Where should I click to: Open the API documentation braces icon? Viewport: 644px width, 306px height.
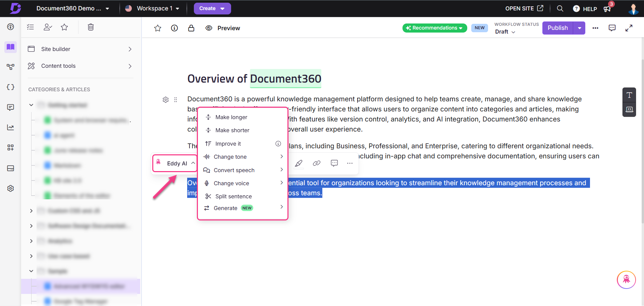[x=10, y=87]
